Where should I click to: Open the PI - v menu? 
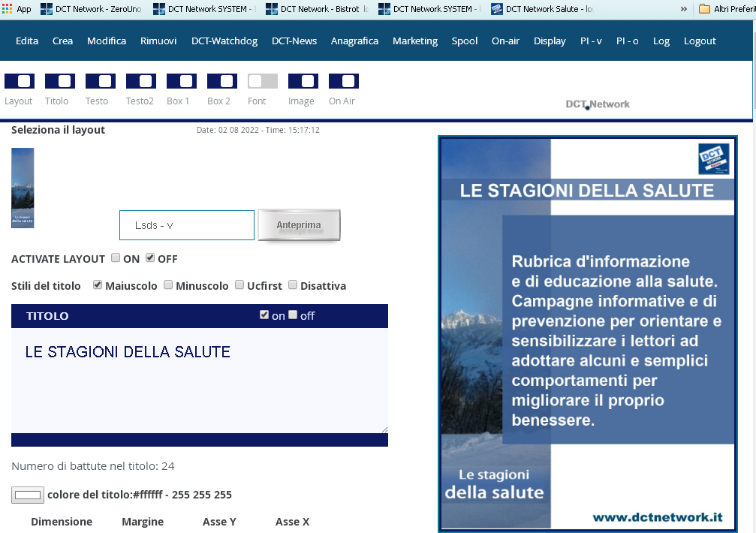pyautogui.click(x=591, y=41)
